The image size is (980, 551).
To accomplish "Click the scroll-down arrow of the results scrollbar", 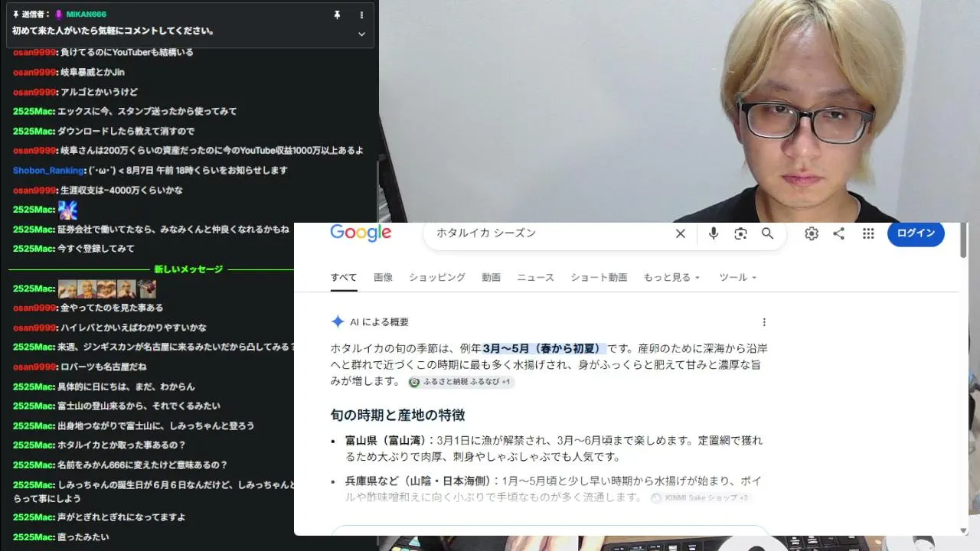I will [963, 530].
